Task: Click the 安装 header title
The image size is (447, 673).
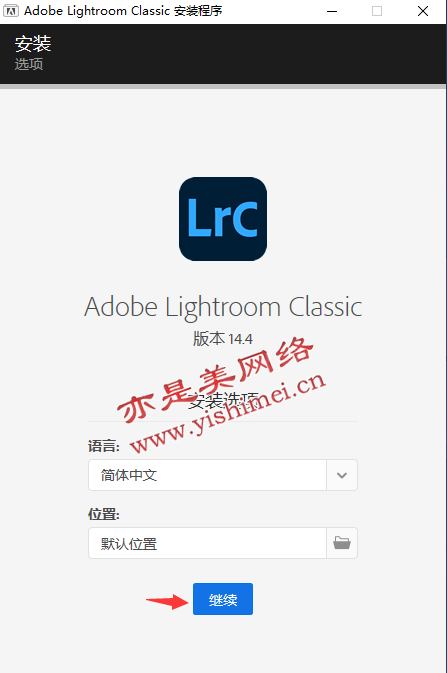Action: click(33, 44)
